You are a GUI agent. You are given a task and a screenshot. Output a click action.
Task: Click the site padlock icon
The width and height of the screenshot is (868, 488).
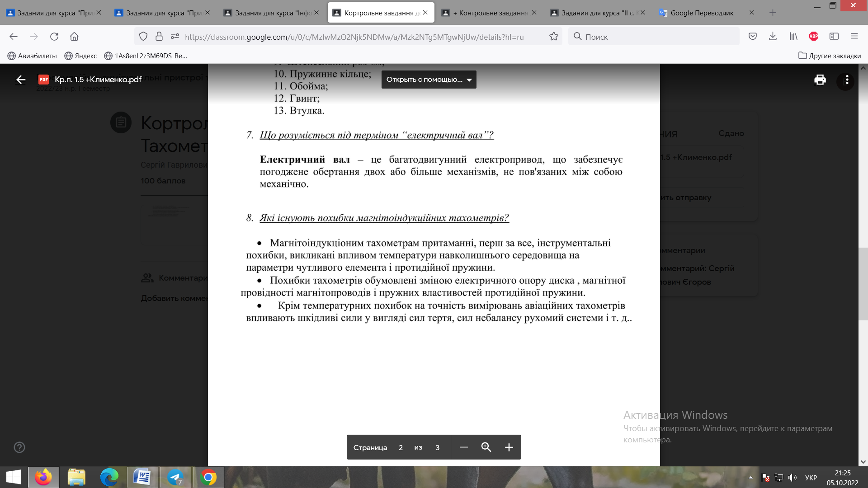pos(159,37)
